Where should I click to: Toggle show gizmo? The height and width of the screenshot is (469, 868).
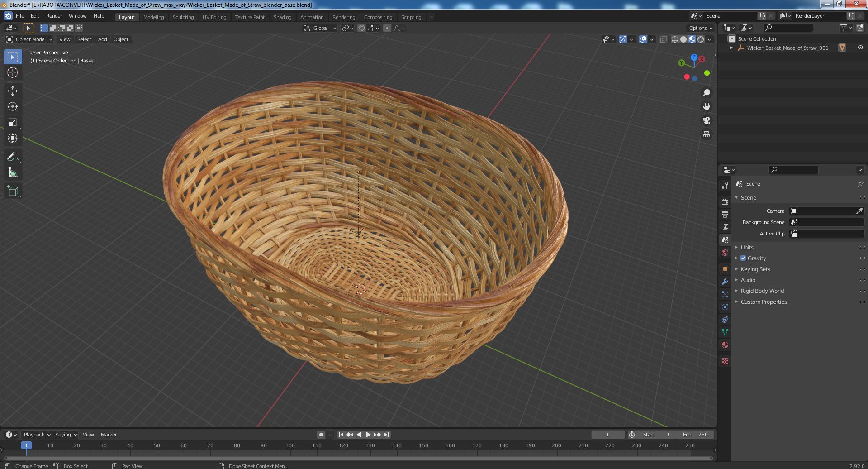pyautogui.click(x=623, y=39)
